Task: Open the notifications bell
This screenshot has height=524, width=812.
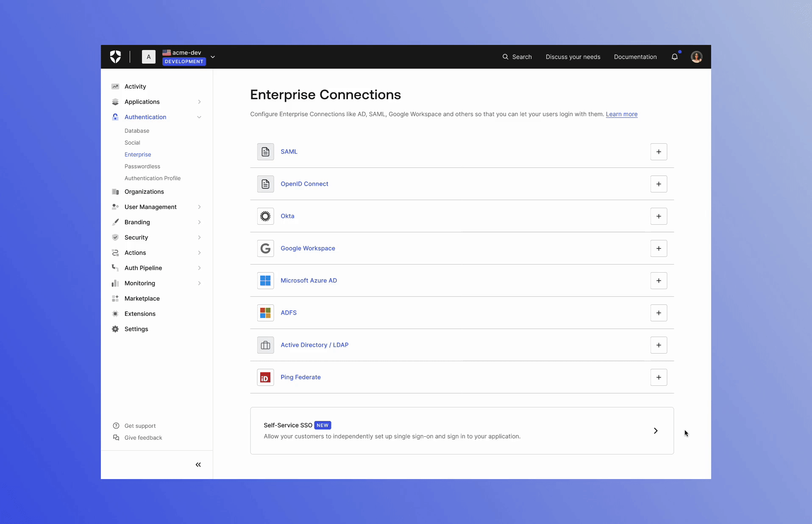Action: (675, 57)
